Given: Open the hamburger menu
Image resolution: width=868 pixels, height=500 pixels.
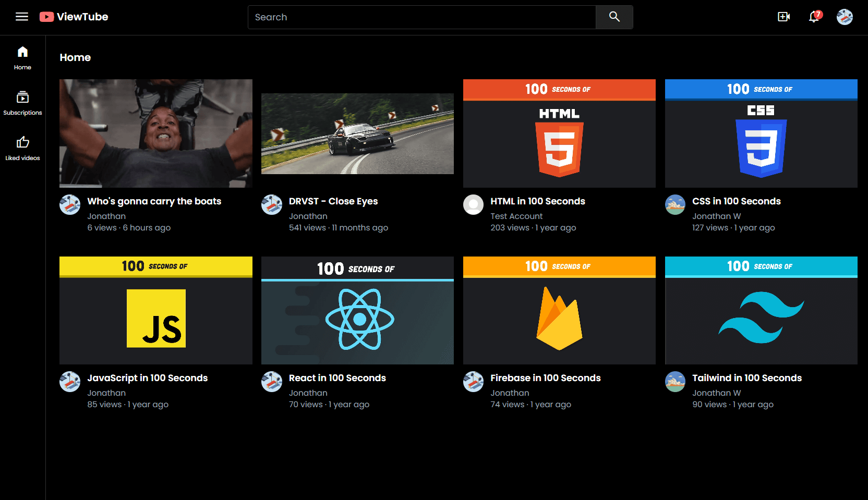Looking at the screenshot, I should point(22,17).
